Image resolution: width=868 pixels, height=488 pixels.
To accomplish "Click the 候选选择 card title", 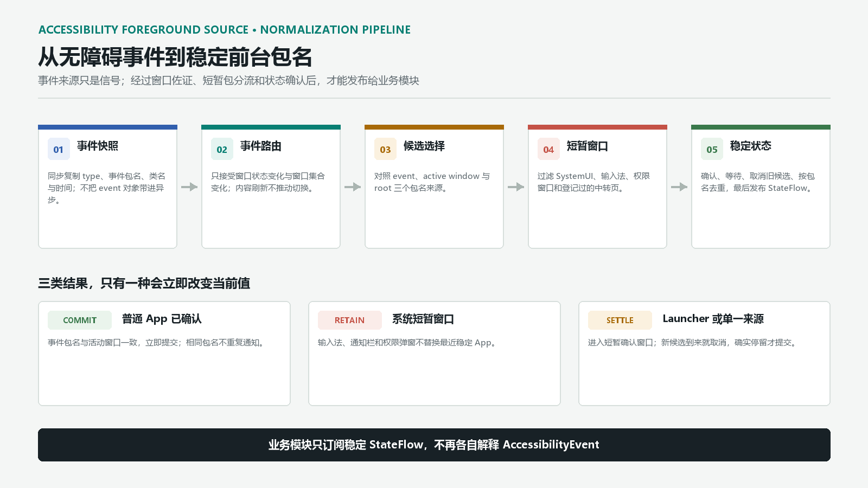I will pyautogui.click(x=424, y=146).
